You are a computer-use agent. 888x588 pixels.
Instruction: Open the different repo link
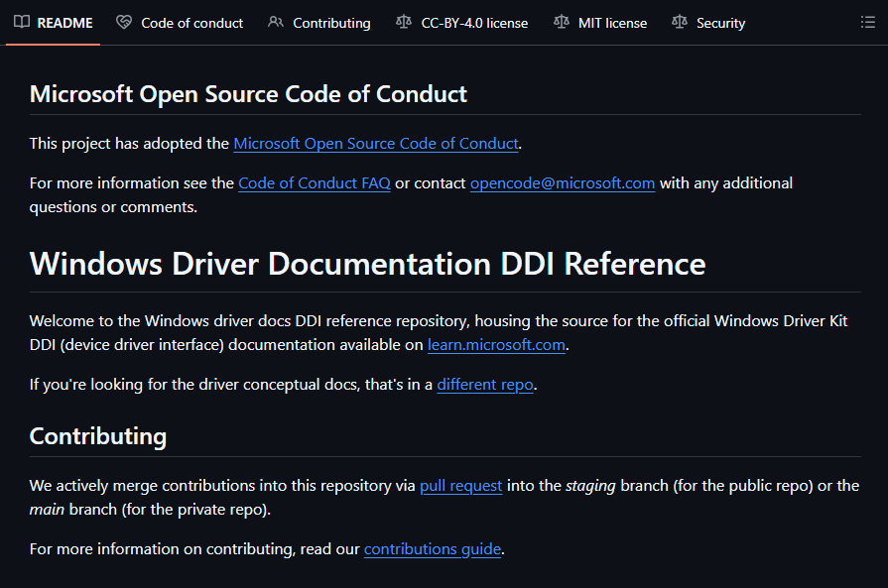485,385
